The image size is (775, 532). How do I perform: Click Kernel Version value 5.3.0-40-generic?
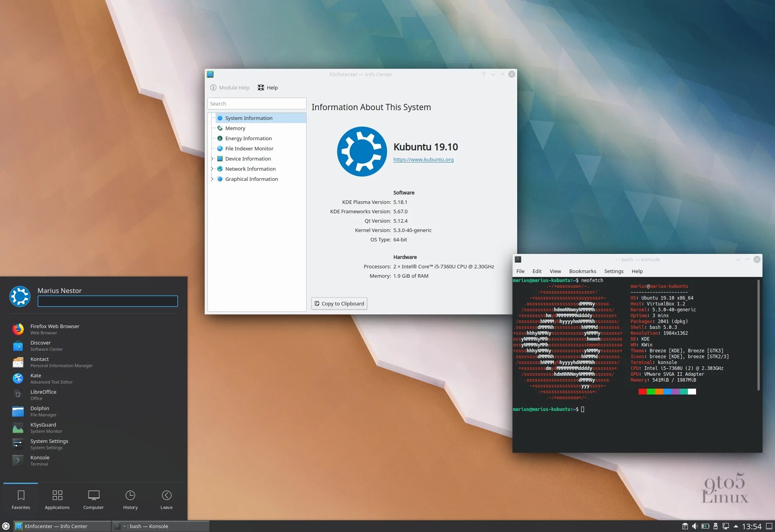[x=412, y=230]
